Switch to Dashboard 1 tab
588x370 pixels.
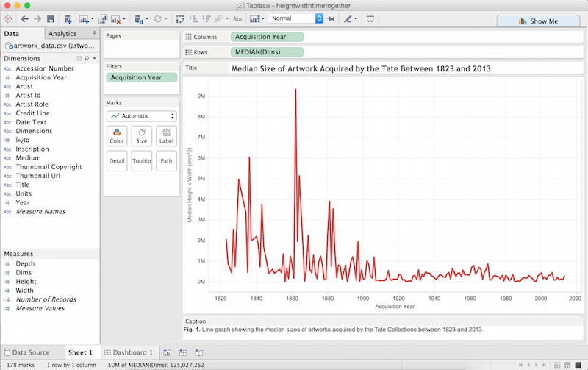(x=129, y=352)
